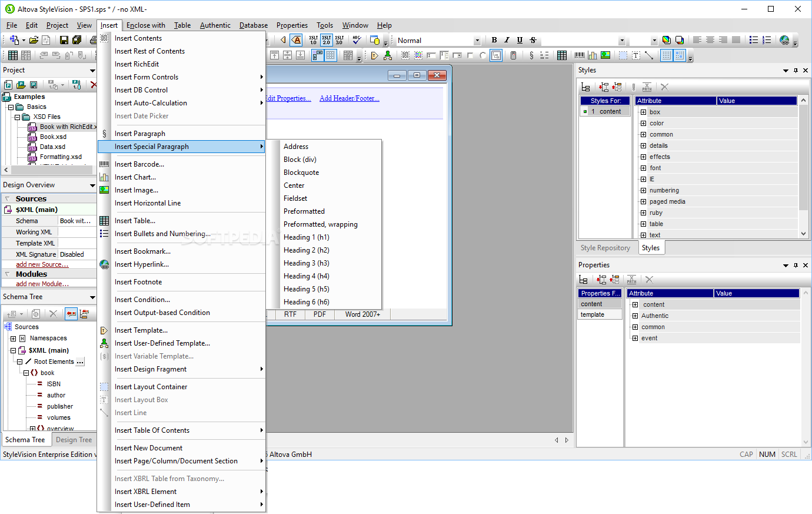The height and width of the screenshot is (514, 812).
Task: Expand Namespaces node in Schema Tree
Action: pyautogui.click(x=13, y=339)
